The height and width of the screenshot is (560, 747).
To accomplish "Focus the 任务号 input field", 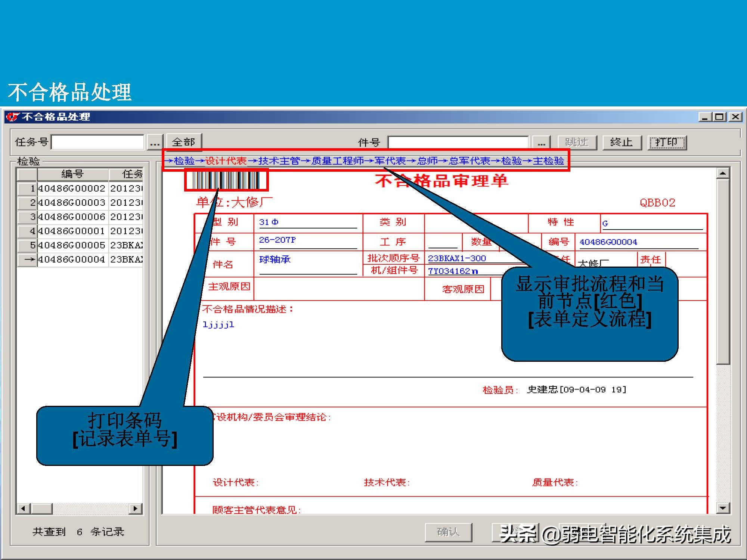I will pyautogui.click(x=97, y=142).
